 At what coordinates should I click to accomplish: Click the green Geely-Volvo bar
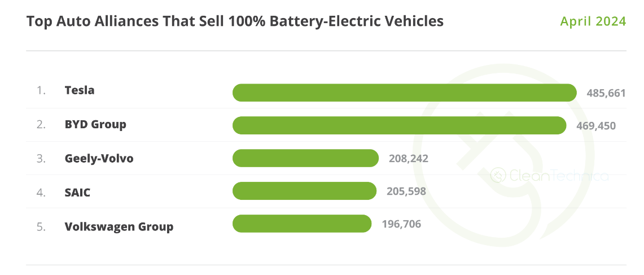point(305,158)
